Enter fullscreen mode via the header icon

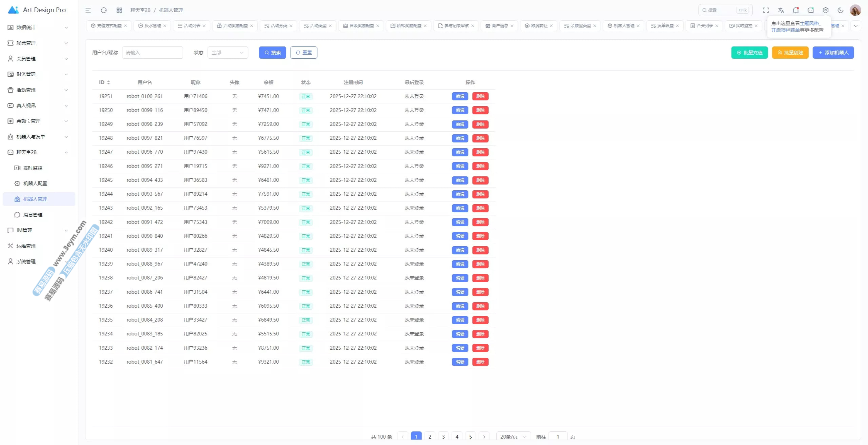point(766,10)
